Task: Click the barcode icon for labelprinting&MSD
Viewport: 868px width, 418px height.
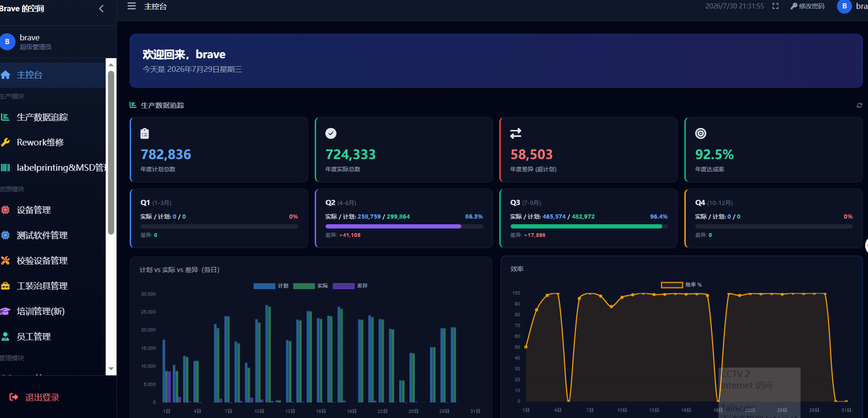Action: click(6, 167)
